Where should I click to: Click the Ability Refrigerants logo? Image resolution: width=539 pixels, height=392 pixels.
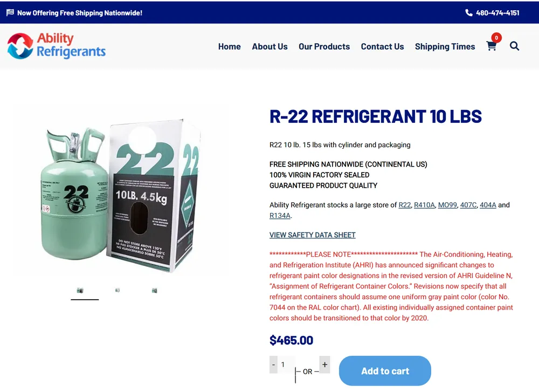click(57, 46)
